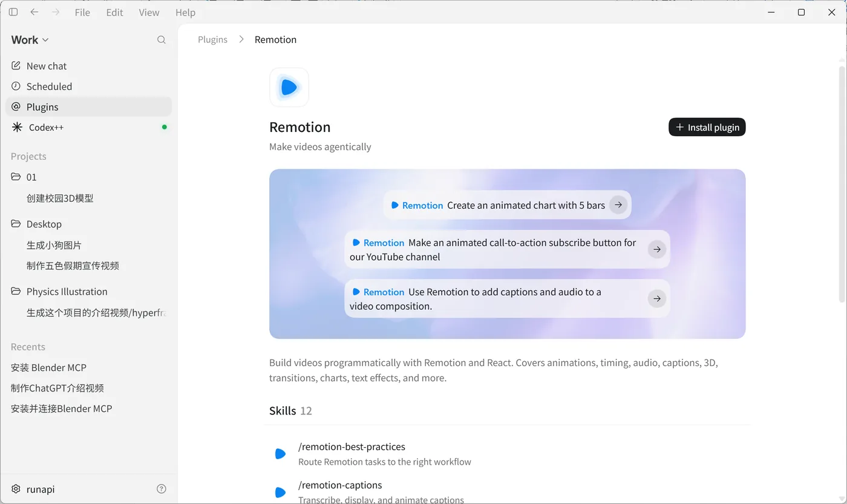Click the remotion-captions skill icon
The height and width of the screenshot is (504, 847).
pyautogui.click(x=280, y=492)
